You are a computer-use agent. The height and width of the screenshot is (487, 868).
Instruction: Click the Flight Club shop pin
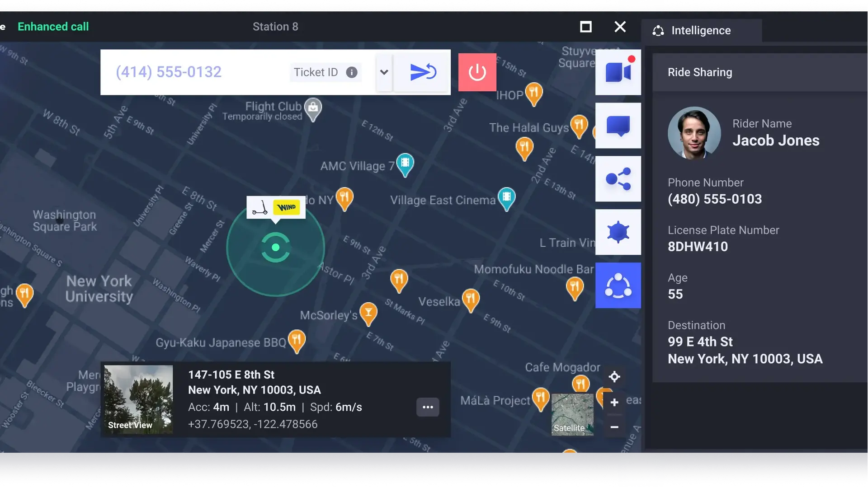313,109
